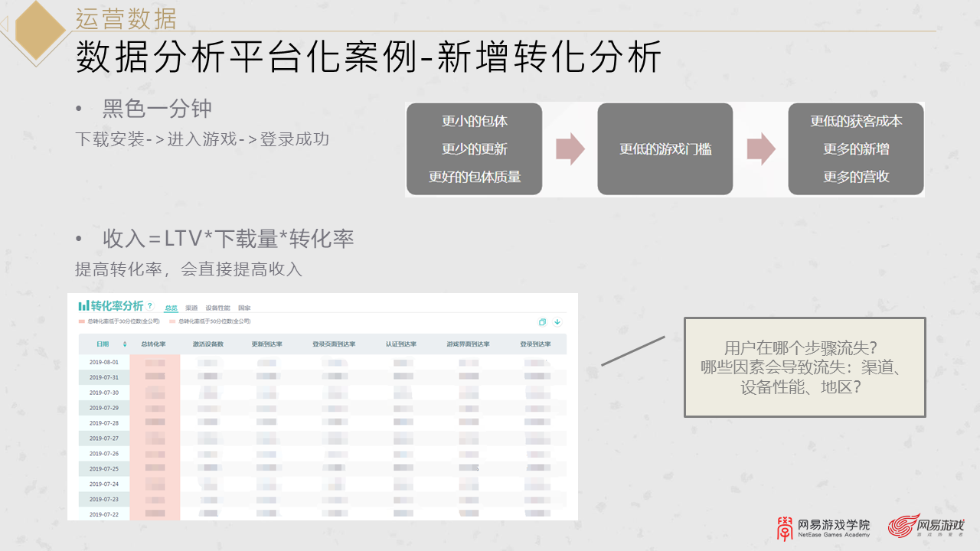Click the pink 30分位数 legend color swatch

click(80, 322)
